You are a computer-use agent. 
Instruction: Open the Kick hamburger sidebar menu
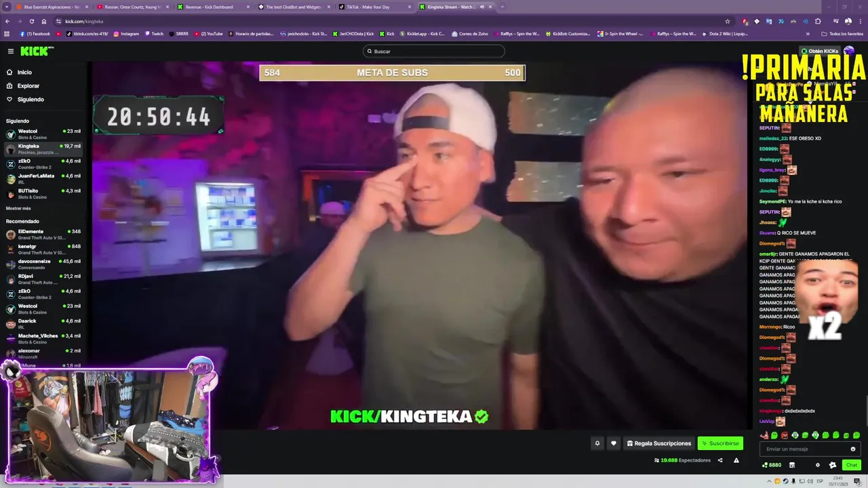coord(10,51)
